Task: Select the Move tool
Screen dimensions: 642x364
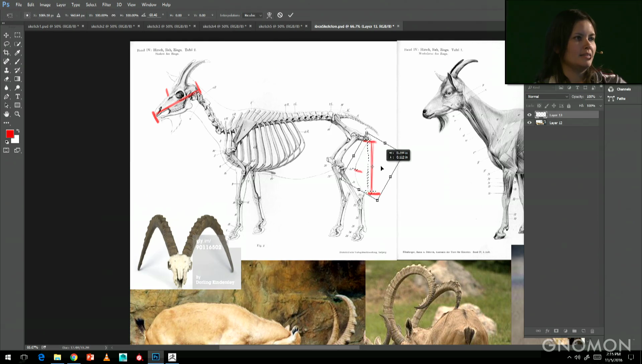Action: [x=6, y=35]
